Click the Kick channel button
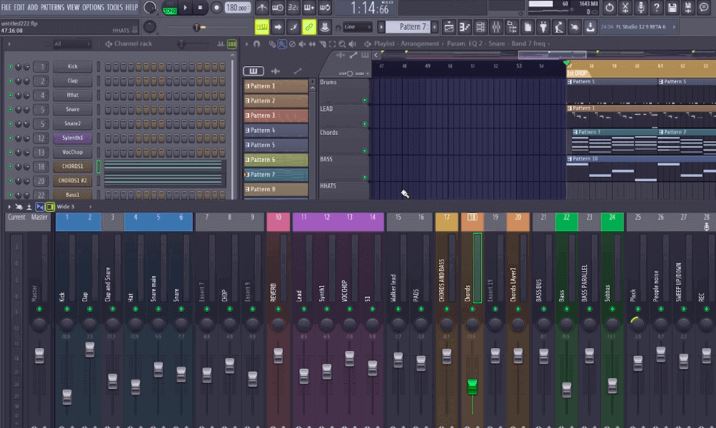This screenshot has width=716, height=428. click(73, 67)
